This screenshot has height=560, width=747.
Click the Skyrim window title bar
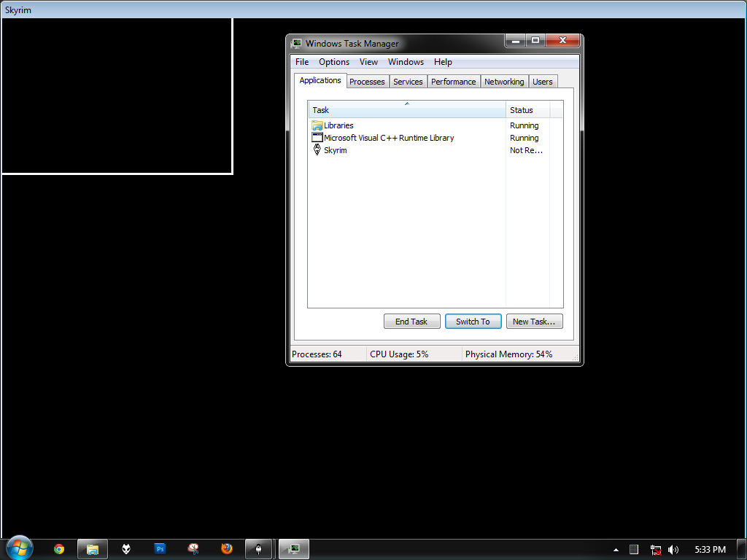pyautogui.click(x=373, y=9)
